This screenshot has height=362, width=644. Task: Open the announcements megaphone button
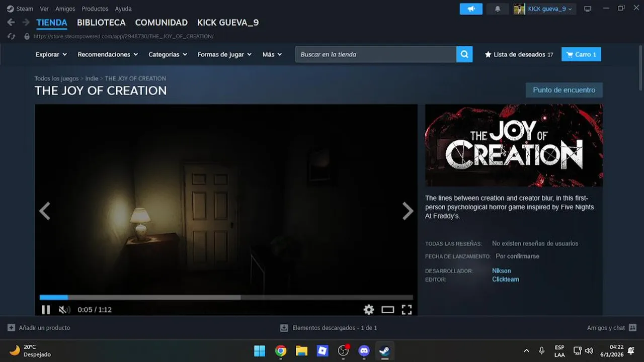point(471,9)
